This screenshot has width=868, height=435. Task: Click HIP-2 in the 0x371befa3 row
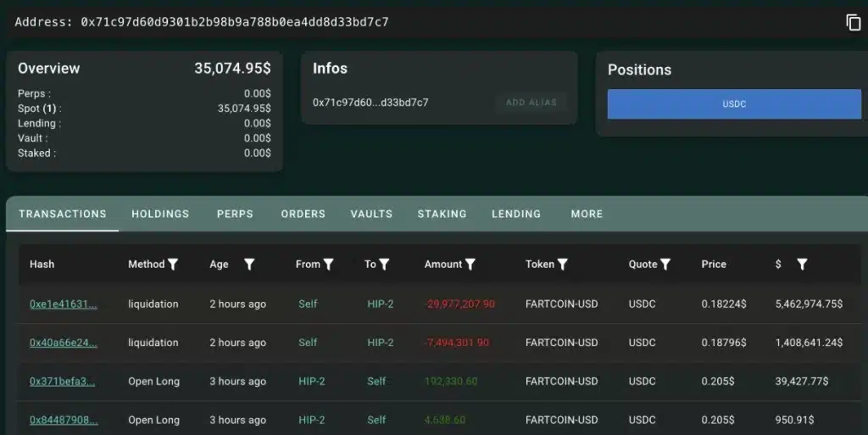[x=312, y=382]
